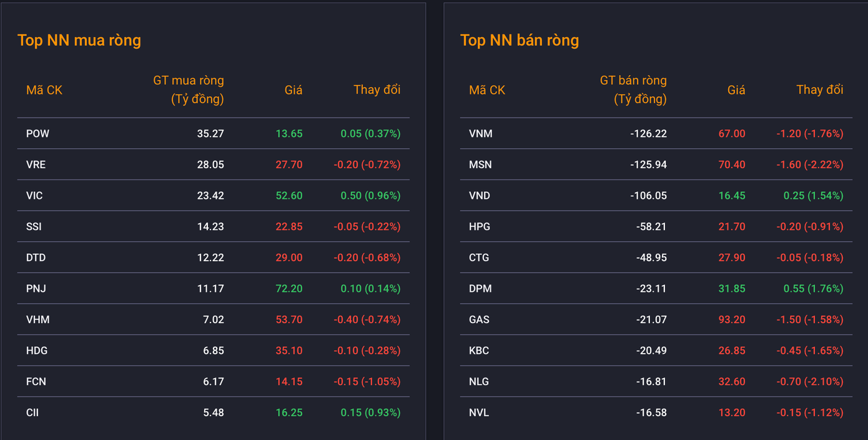Click the VHM stock code

[x=37, y=320]
